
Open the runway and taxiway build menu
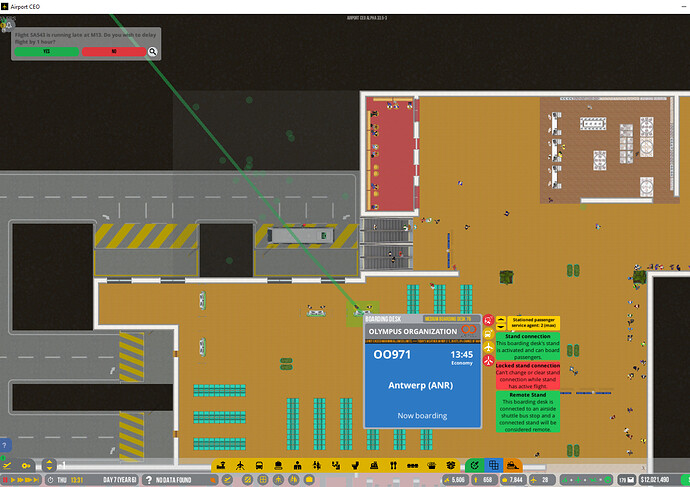coord(221,465)
